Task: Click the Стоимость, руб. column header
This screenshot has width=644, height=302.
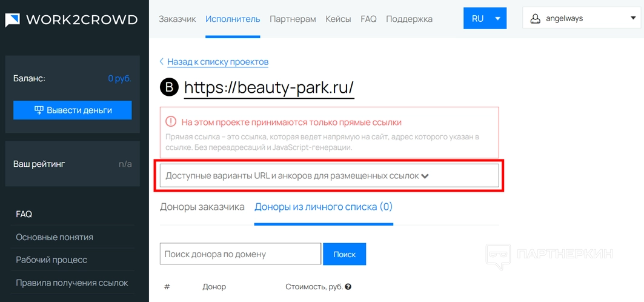Action: pyautogui.click(x=314, y=287)
